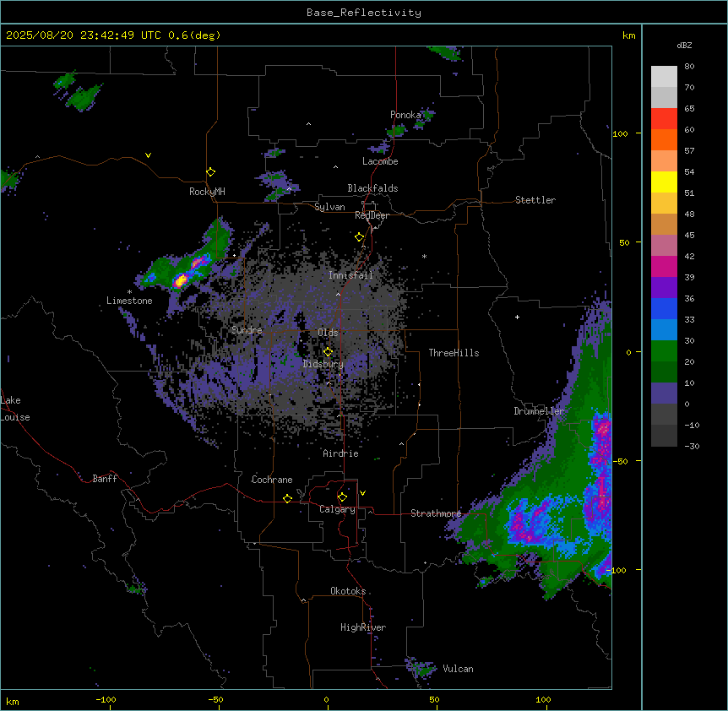Click the yellow storm core northeast of Limestone

pyautogui.click(x=180, y=280)
